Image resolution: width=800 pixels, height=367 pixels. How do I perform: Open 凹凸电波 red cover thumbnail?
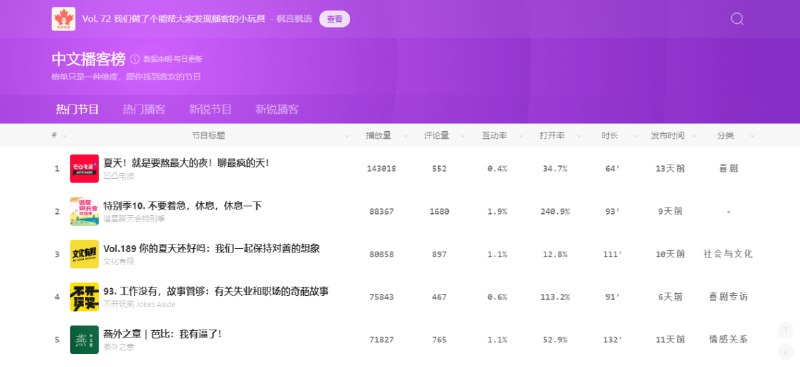pos(84,168)
